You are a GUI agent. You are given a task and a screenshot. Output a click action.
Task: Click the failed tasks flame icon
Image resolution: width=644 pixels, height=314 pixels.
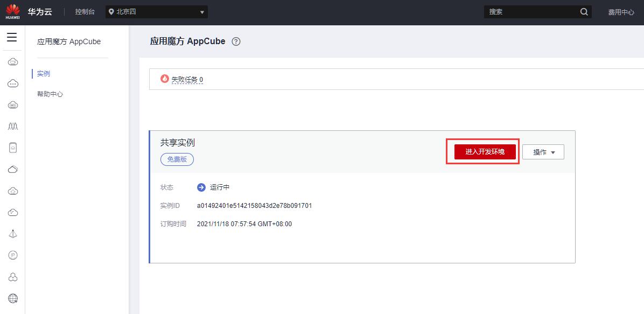[165, 79]
